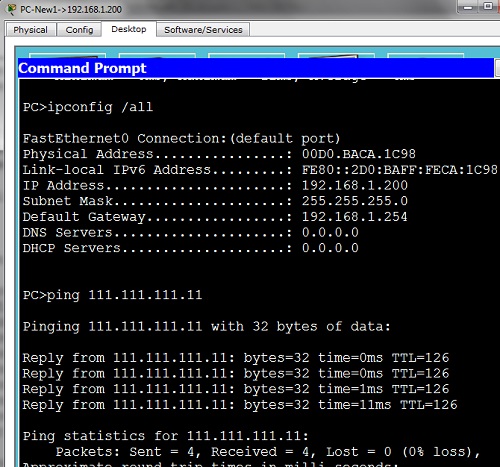Click the 'ping 111.111.111.11' command line
Viewport: 500px width, 467px height.
(112, 295)
